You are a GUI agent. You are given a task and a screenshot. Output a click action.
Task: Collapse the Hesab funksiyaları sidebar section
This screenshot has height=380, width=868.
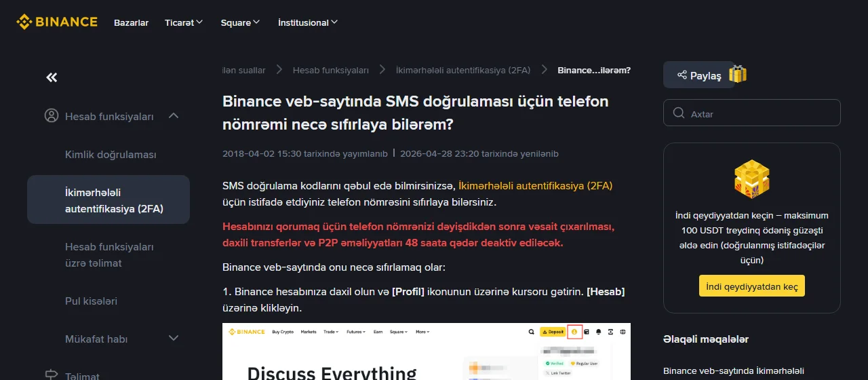click(174, 116)
